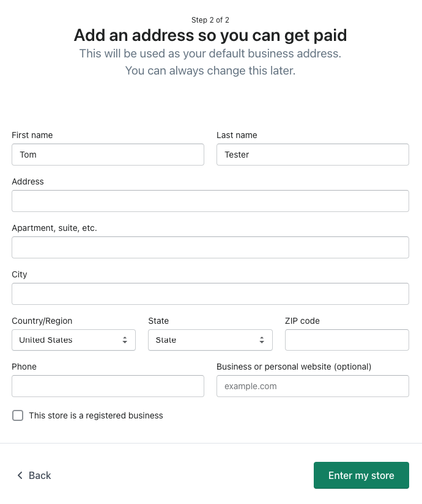
Task: Click the Enter my store button
Action: tap(361, 475)
